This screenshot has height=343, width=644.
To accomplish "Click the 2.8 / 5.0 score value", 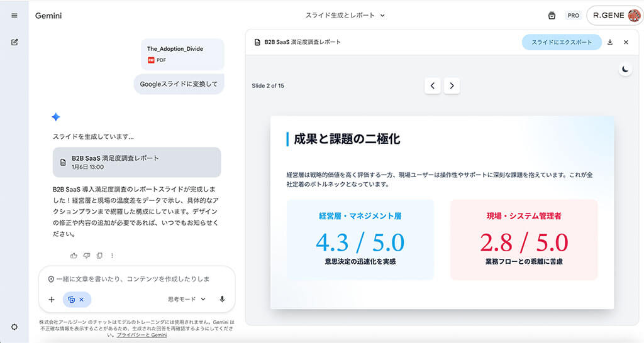I will pyautogui.click(x=524, y=242).
